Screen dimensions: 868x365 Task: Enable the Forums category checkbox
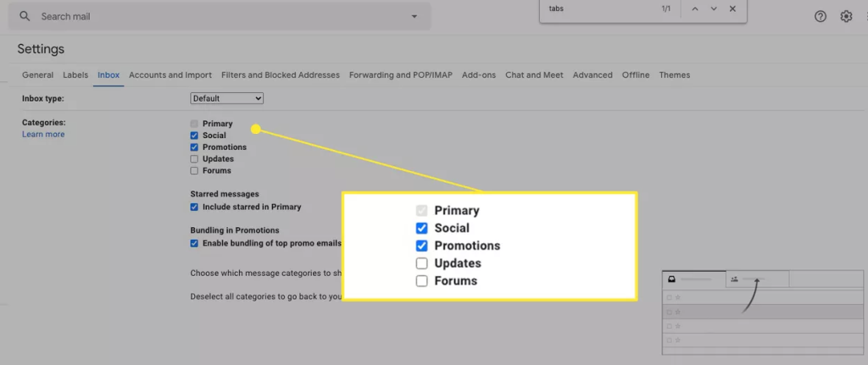[194, 171]
